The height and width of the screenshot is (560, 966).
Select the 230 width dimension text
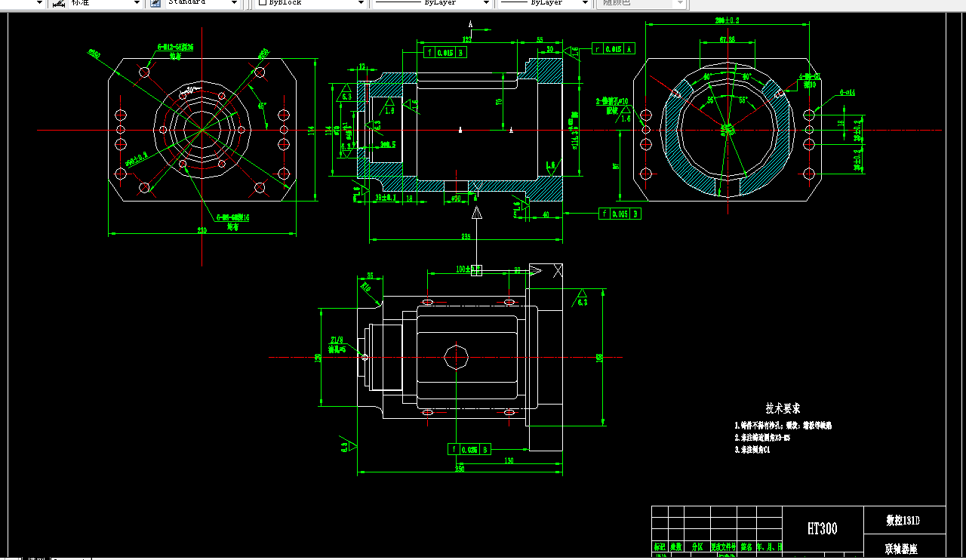coord(202,230)
